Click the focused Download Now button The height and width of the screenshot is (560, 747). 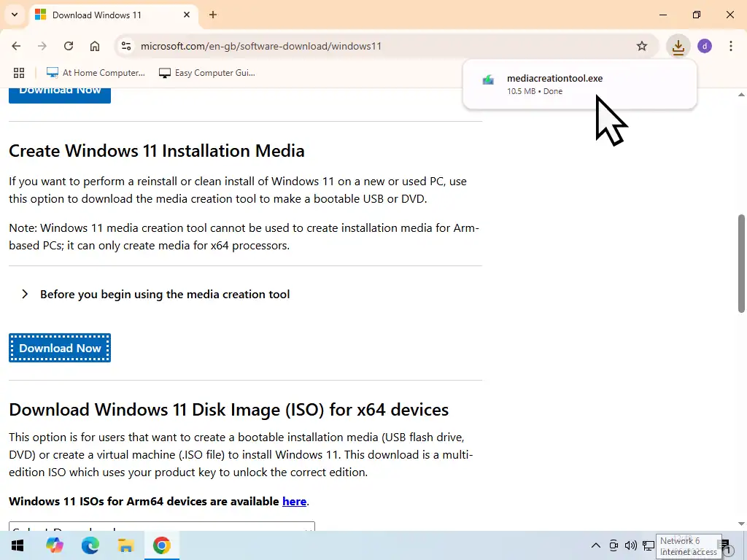pyautogui.click(x=60, y=348)
